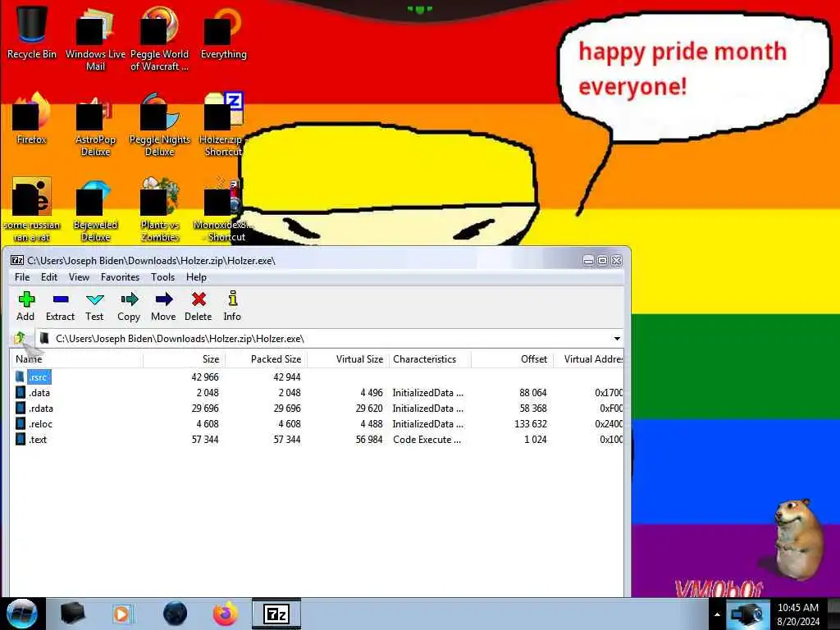Select the .text section row
The image size is (840, 630).
click(317, 440)
